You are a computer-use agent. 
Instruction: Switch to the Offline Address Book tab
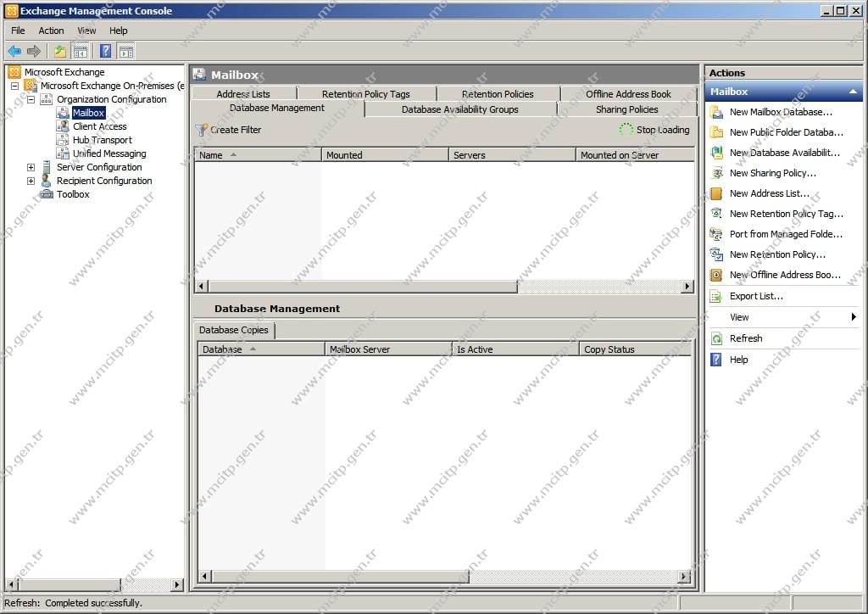628,94
